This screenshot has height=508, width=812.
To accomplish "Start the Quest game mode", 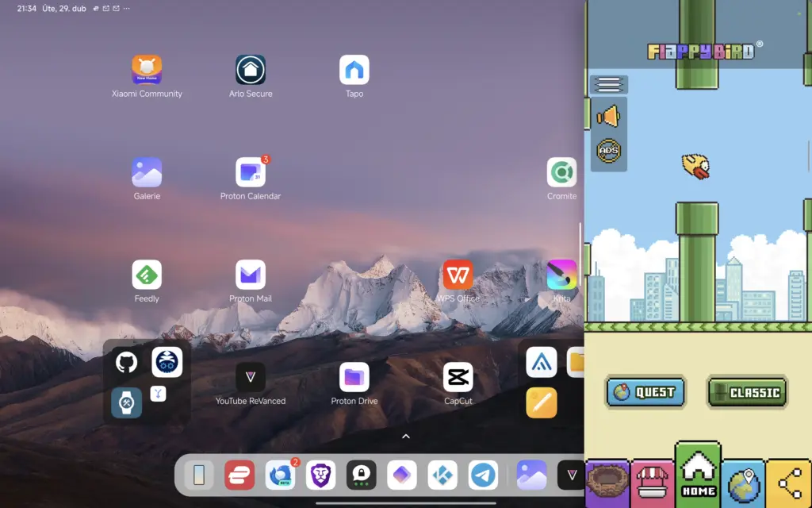I will coord(645,392).
